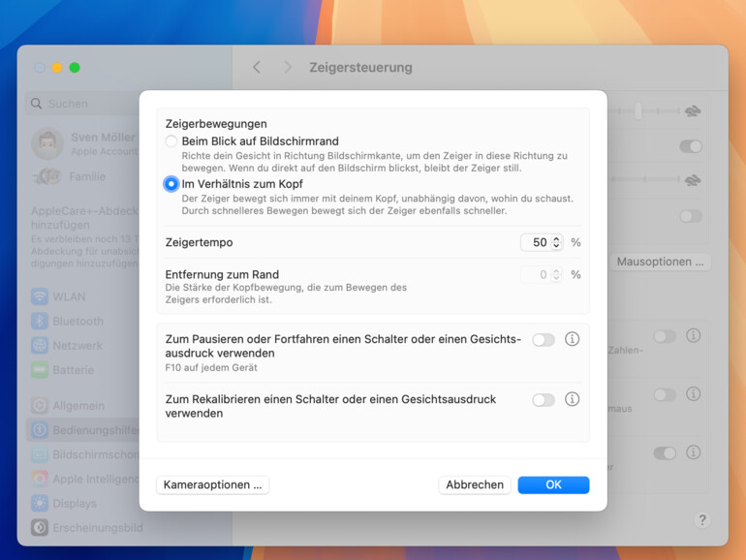
Task: Click the Zeigertempo value field showing 50
Action: [x=537, y=242]
